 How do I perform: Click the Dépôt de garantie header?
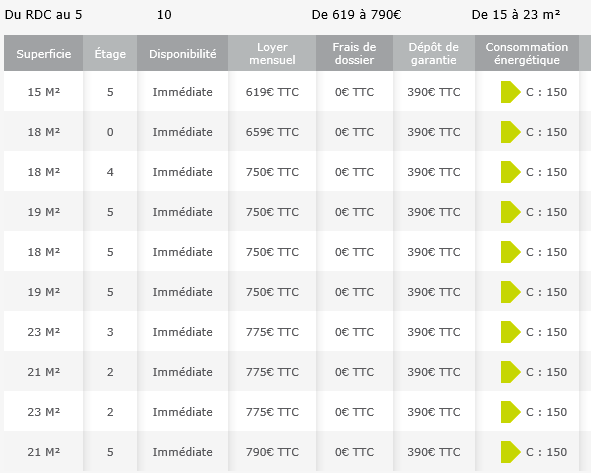(x=433, y=53)
